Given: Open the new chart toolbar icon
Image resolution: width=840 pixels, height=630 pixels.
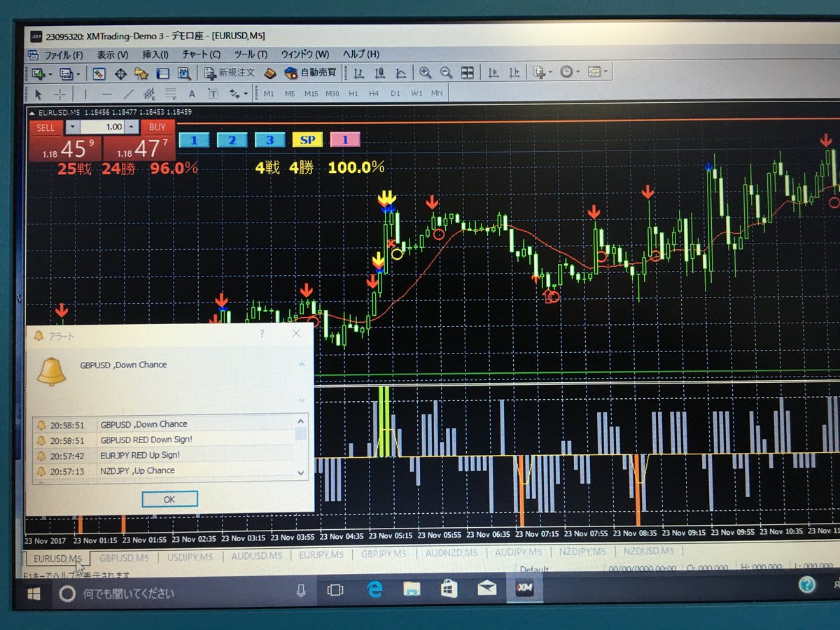Looking at the screenshot, I should (37, 73).
